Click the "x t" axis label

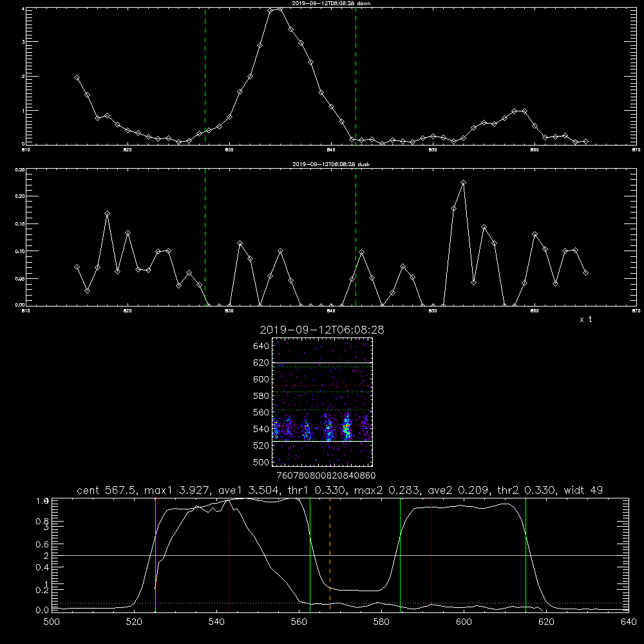pos(585,319)
